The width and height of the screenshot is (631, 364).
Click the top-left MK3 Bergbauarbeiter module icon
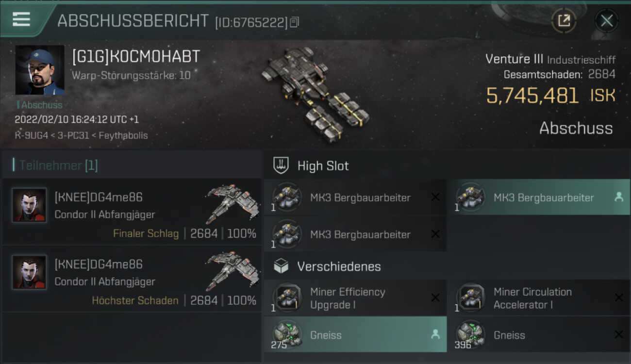tap(287, 198)
